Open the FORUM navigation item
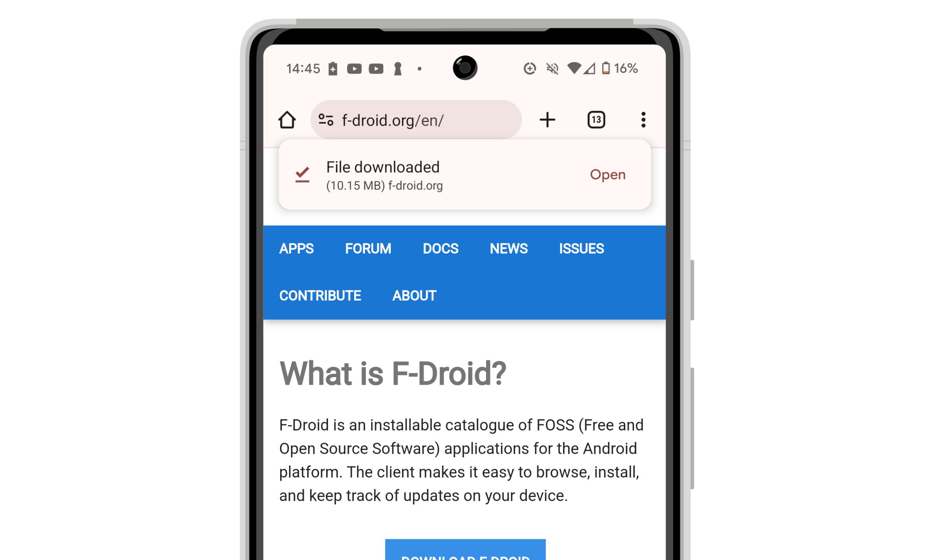The width and height of the screenshot is (934, 560). pos(368,248)
